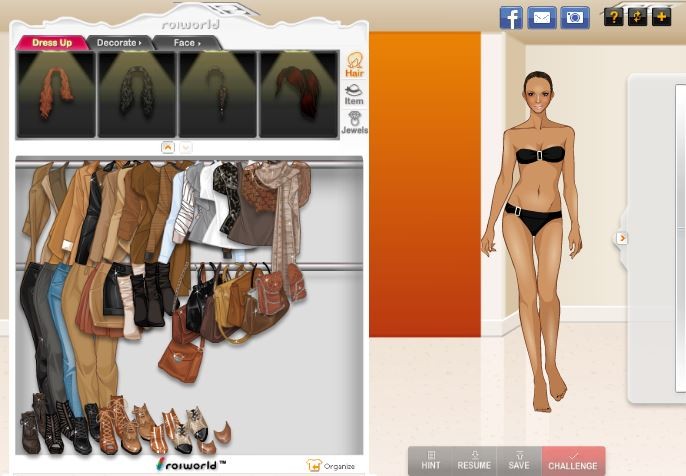686x476 pixels.
Task: Open the Face tab
Action: pos(186,43)
